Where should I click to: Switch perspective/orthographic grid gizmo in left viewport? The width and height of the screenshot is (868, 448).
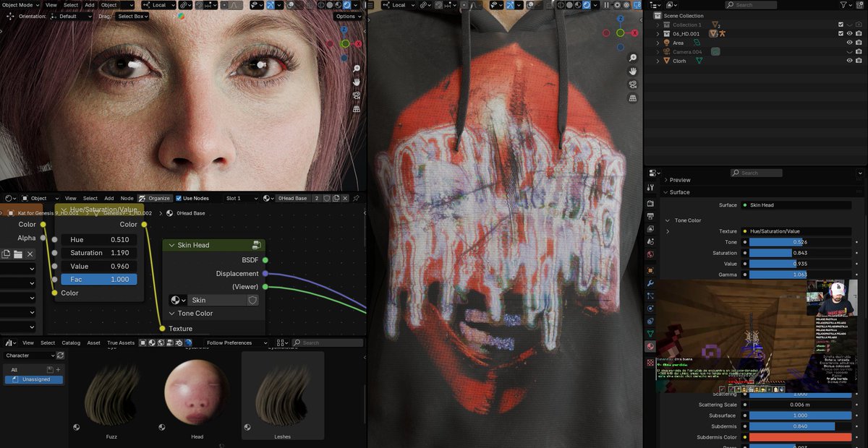point(357,109)
